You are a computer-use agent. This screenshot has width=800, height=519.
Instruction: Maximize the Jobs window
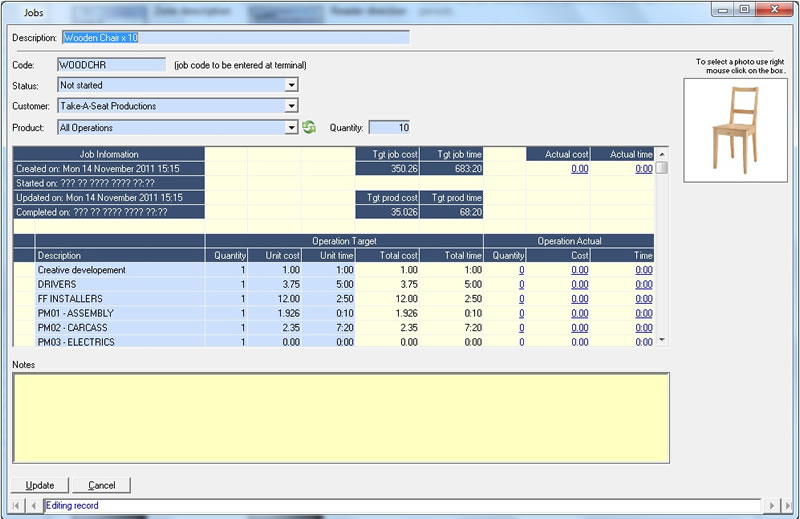pyautogui.click(x=743, y=8)
